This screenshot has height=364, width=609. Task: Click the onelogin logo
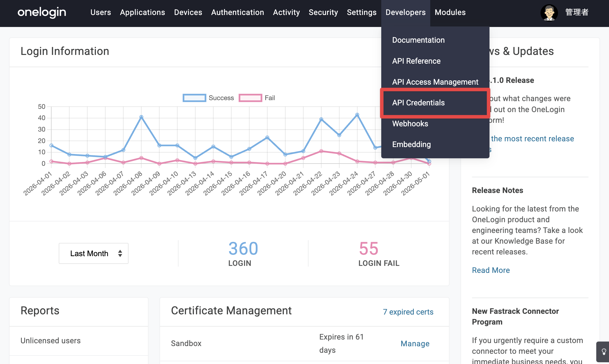point(42,12)
